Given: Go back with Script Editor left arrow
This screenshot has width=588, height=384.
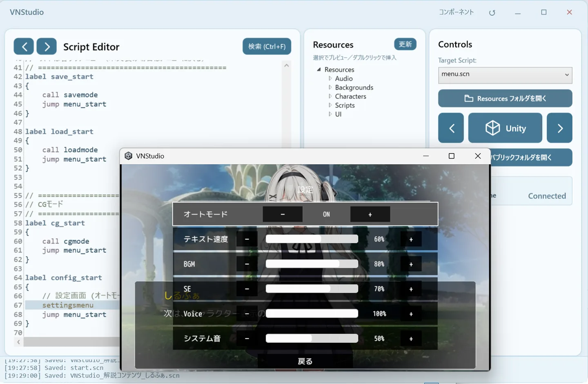Looking at the screenshot, I should 24,47.
